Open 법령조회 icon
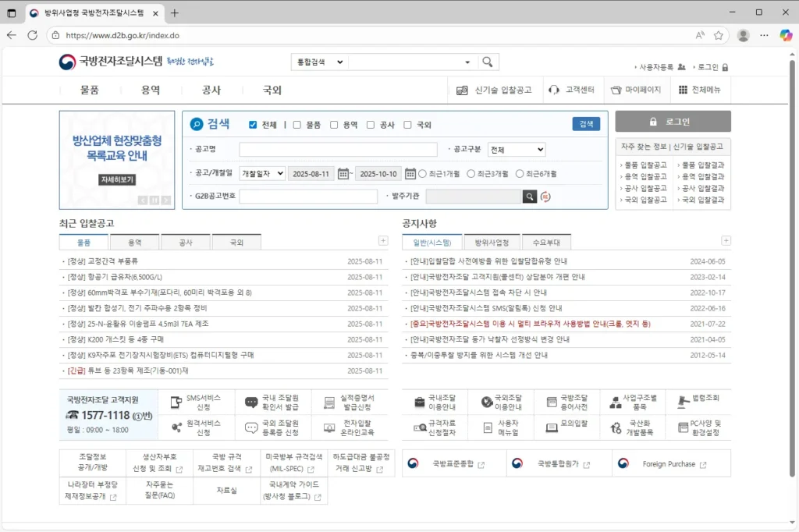This screenshot has width=799, height=532. point(684,402)
